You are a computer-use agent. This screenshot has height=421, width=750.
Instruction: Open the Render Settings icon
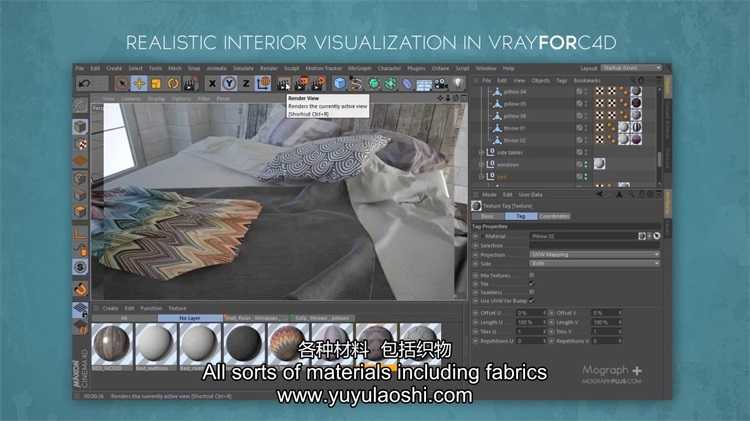click(319, 84)
